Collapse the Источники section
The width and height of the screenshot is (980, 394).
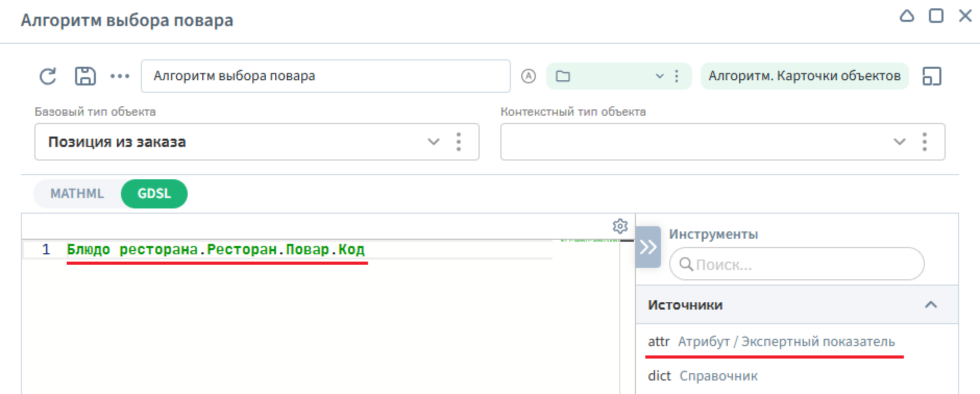coord(930,305)
